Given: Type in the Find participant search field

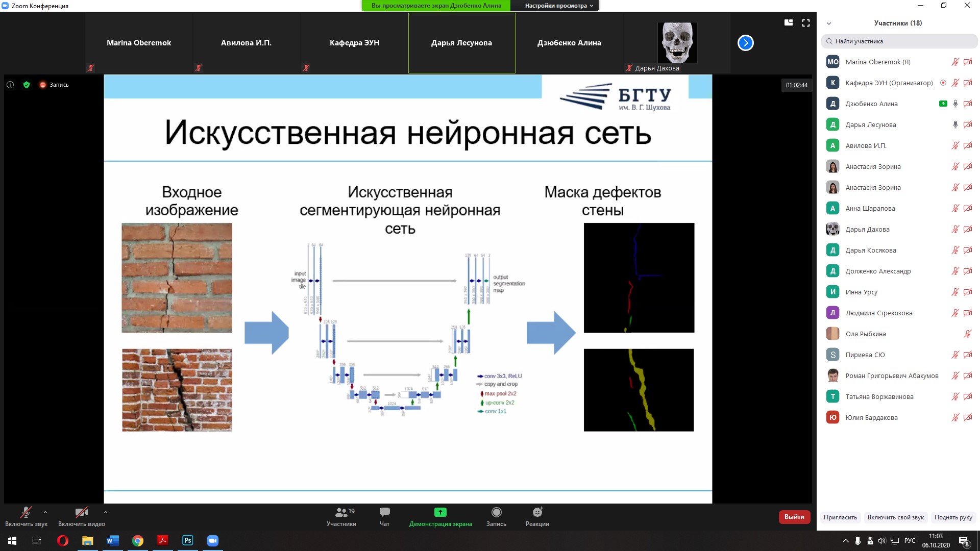Looking at the screenshot, I should tap(899, 41).
